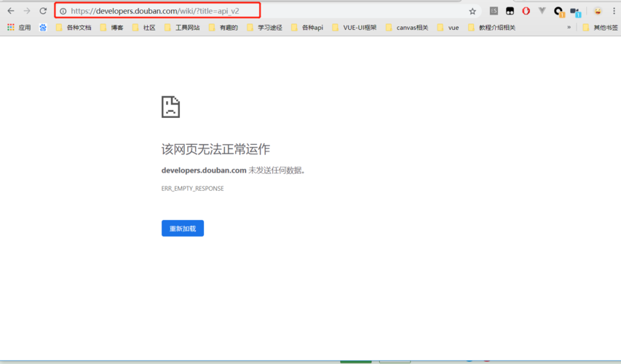Go back to the previous page
Image resolution: width=621 pixels, height=364 pixels.
coord(11,11)
